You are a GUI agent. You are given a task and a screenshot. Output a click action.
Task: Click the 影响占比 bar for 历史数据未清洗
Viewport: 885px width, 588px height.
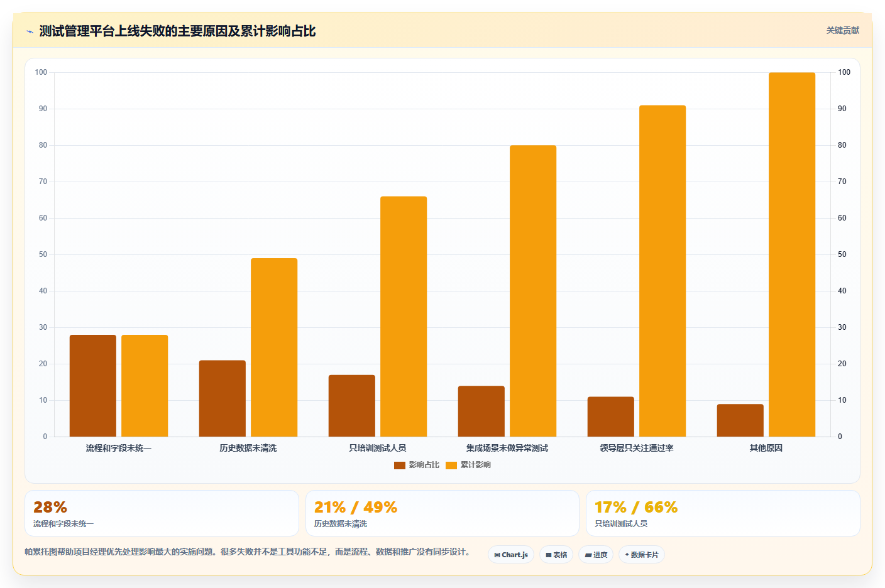tap(223, 398)
